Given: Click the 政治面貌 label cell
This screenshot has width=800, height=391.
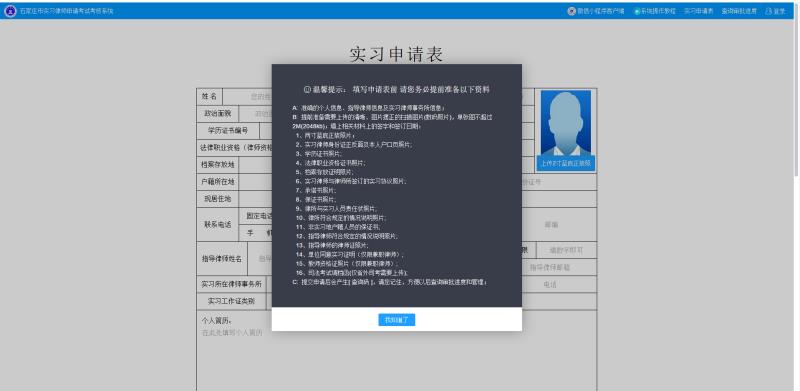Looking at the screenshot, I should pos(218,113).
